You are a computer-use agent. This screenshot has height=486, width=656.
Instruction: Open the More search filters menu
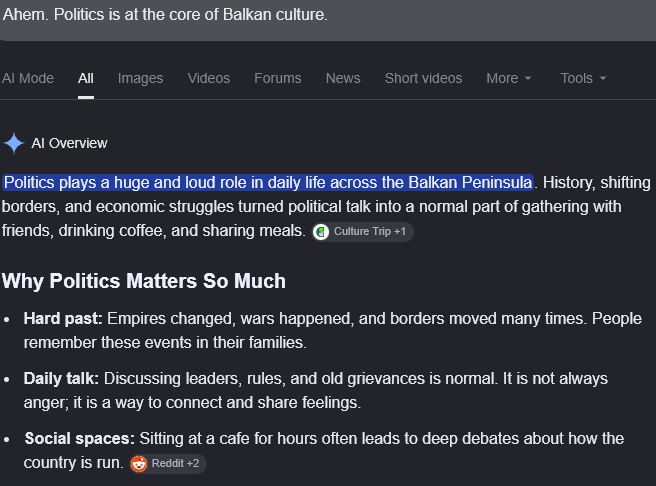tap(508, 78)
